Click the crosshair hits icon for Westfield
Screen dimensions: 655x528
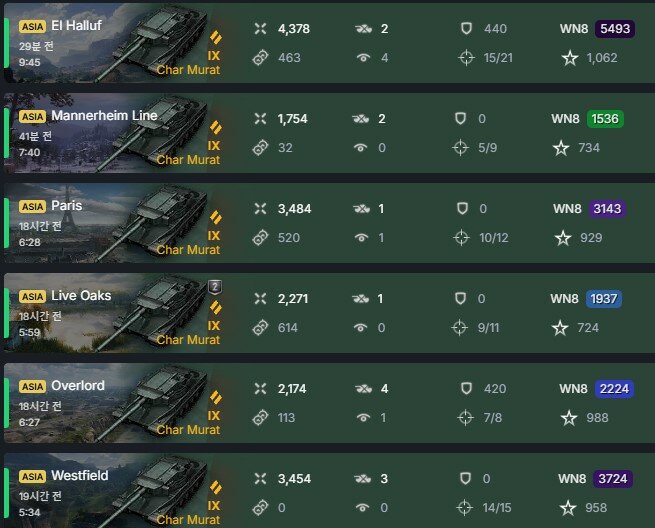464,508
